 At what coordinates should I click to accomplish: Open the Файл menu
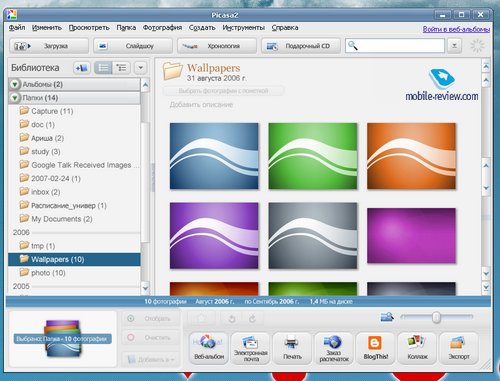click(17, 28)
